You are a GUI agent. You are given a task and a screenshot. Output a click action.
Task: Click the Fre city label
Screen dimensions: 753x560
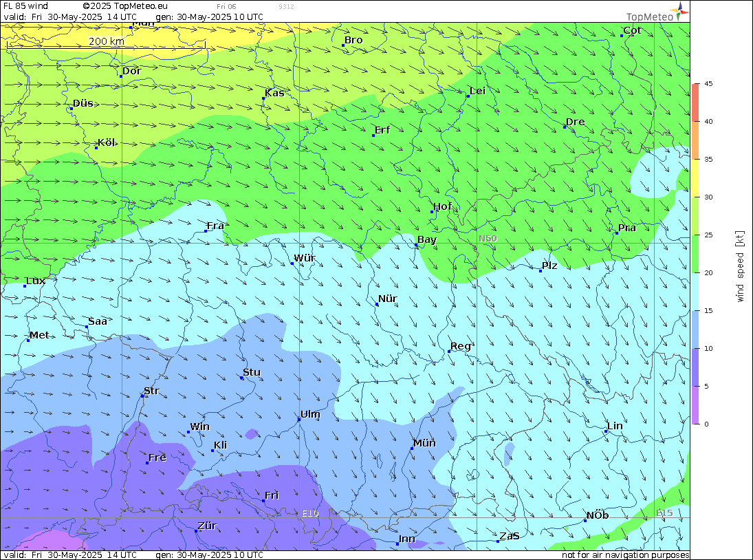(x=157, y=457)
